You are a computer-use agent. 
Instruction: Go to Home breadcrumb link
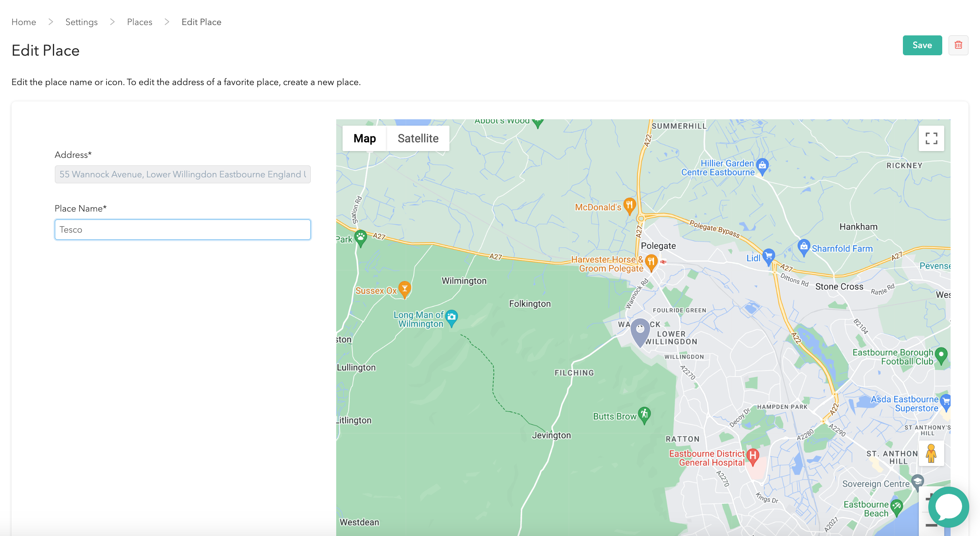click(24, 22)
